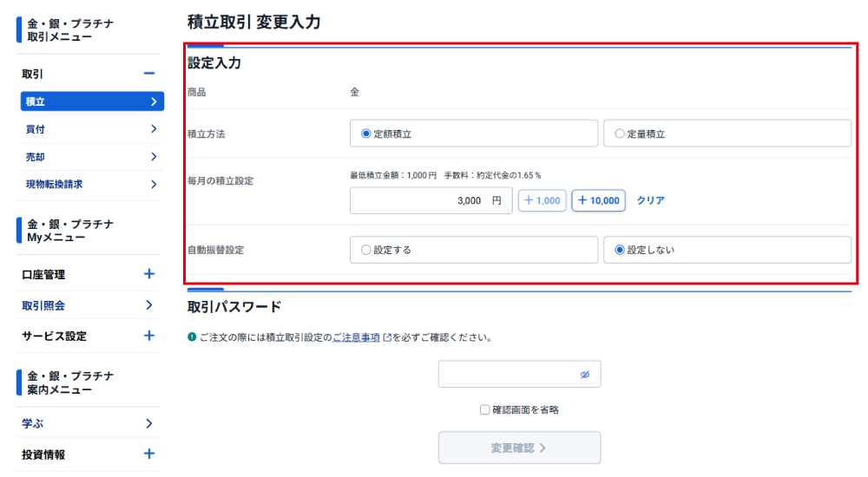Click the クリア link
This screenshot has width=868, height=477.
pos(650,200)
